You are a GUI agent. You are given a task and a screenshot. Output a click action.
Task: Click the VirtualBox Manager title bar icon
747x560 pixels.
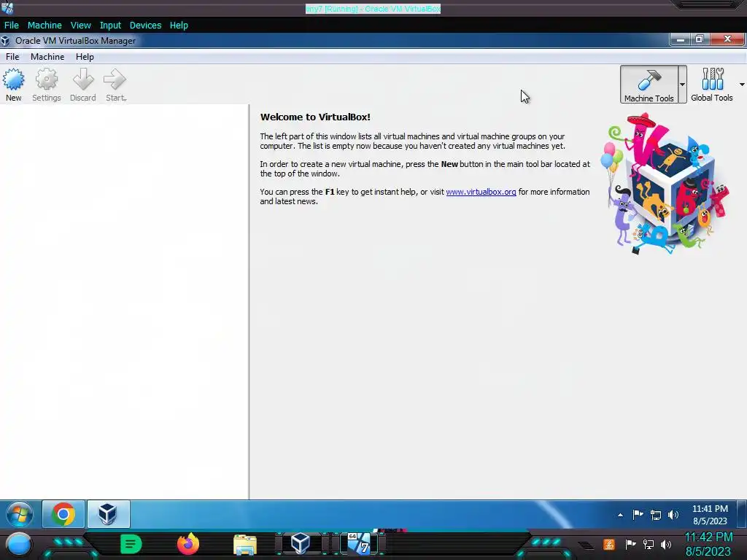(6, 41)
